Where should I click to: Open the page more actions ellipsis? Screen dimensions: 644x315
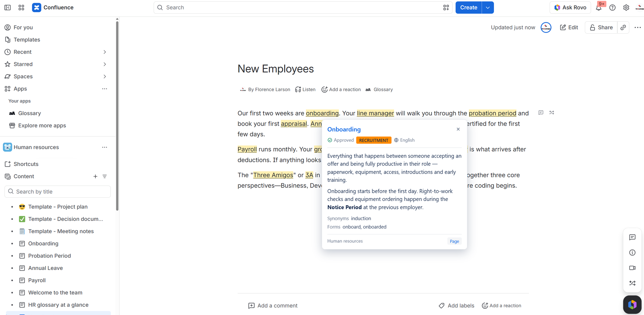point(638,27)
